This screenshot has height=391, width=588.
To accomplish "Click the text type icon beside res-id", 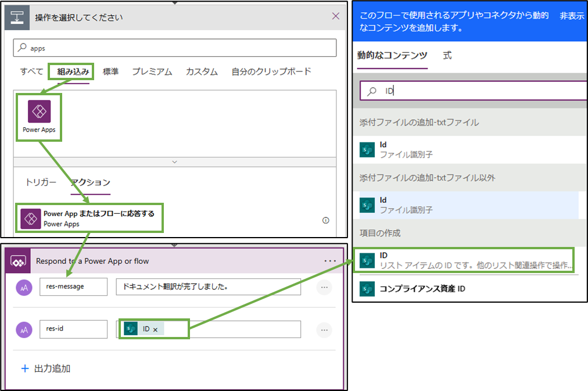I will 24,330.
